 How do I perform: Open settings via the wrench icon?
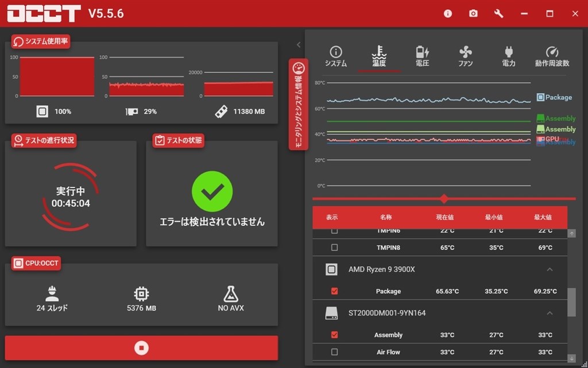tap(499, 14)
